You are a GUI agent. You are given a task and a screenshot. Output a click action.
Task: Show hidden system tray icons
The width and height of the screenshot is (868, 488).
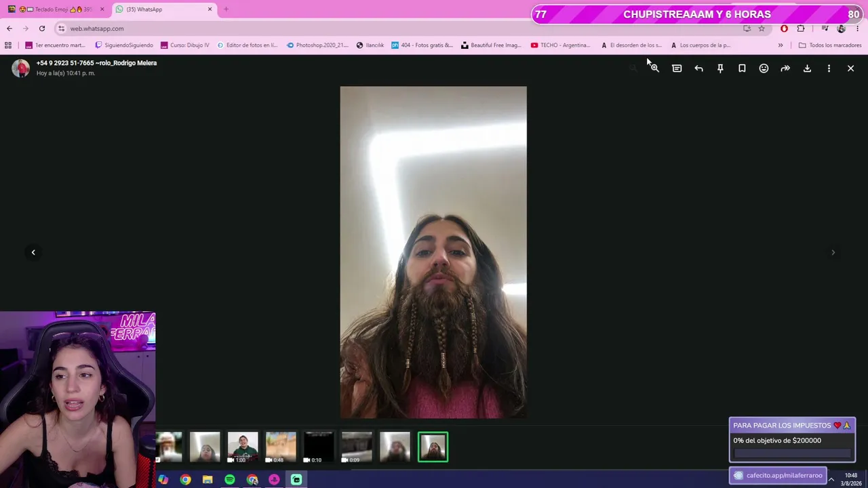coord(831,480)
